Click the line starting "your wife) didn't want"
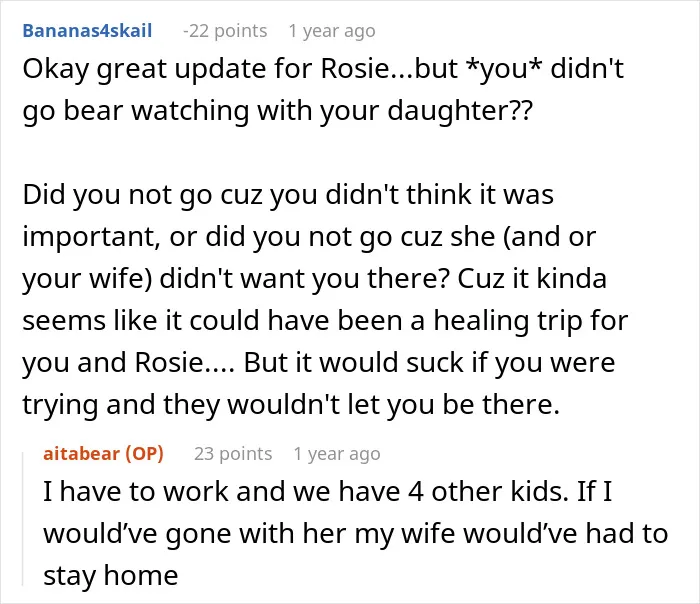The width and height of the screenshot is (700, 604). coord(315,279)
